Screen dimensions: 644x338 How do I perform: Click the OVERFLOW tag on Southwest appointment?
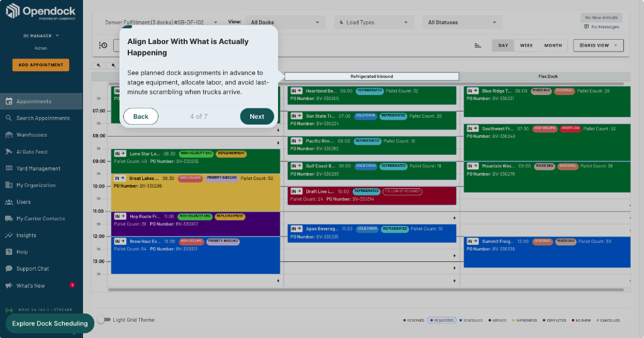tap(570, 128)
